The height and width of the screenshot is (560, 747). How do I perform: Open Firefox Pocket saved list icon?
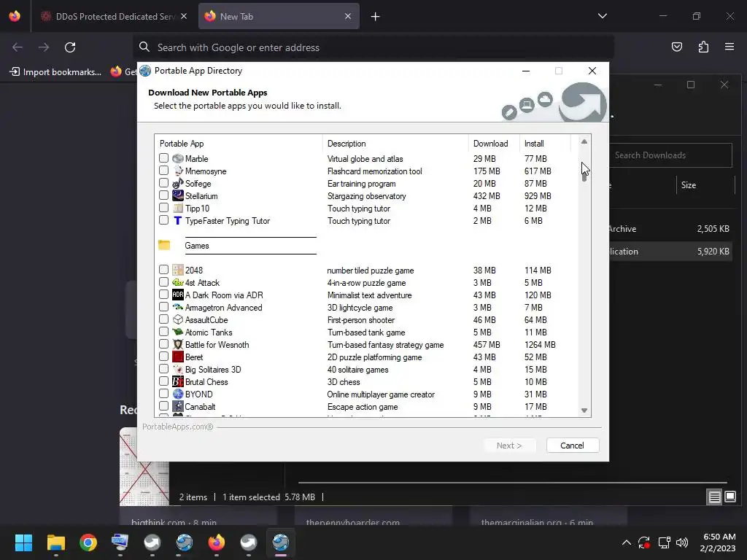[676, 47]
